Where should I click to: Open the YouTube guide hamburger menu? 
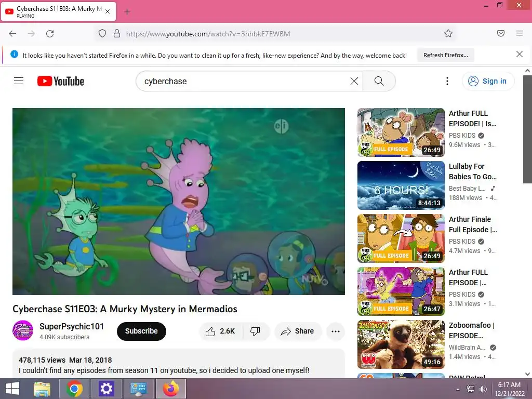pyautogui.click(x=19, y=81)
